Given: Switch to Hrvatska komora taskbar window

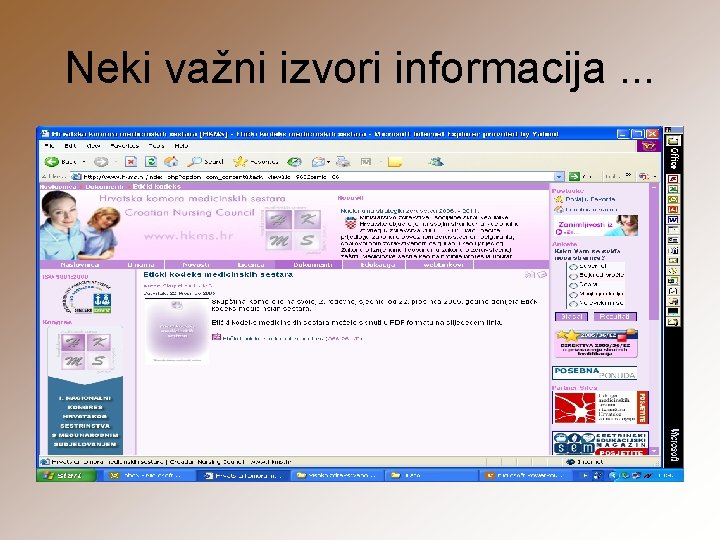Looking at the screenshot, I should [x=243, y=475].
